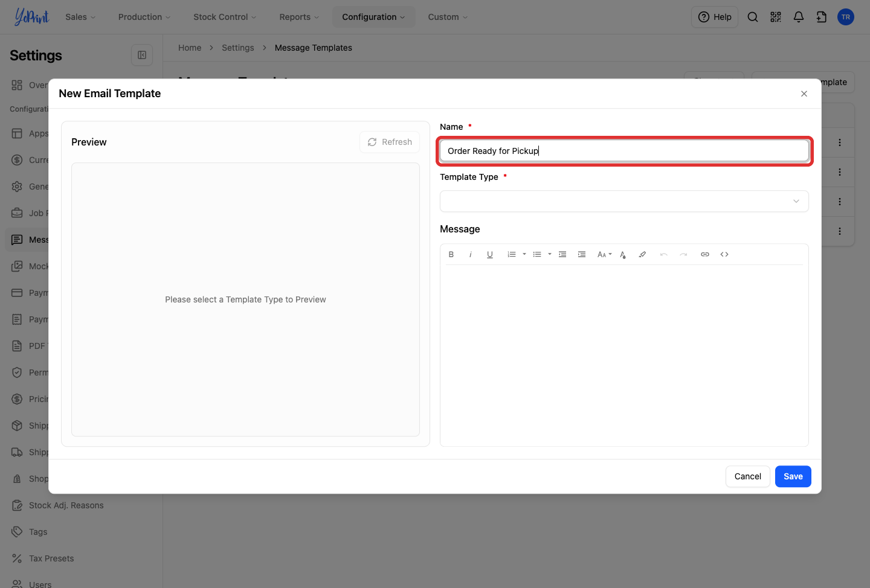The width and height of the screenshot is (870, 588).
Task: Open the Stock Control menu
Action: 225,17
